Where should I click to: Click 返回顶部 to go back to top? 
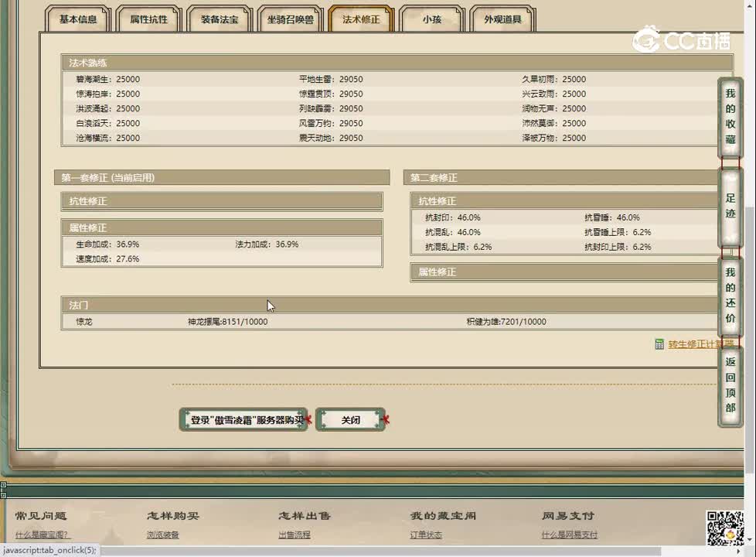730,384
